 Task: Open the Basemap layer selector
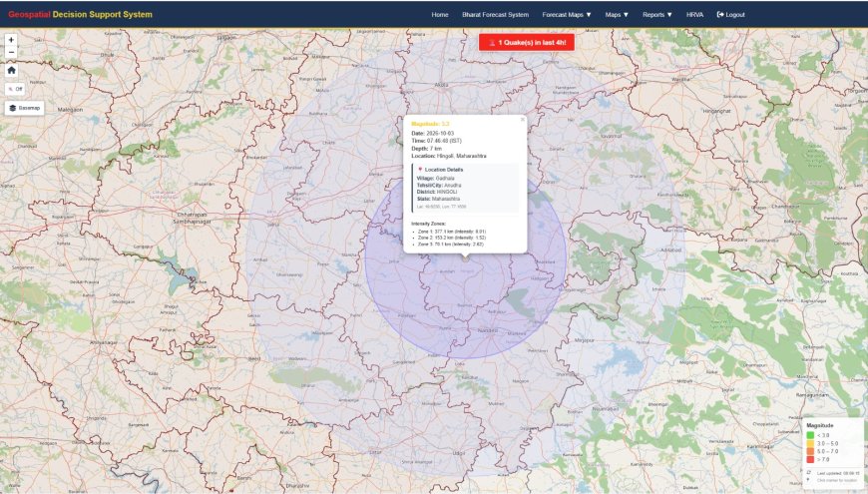24,108
